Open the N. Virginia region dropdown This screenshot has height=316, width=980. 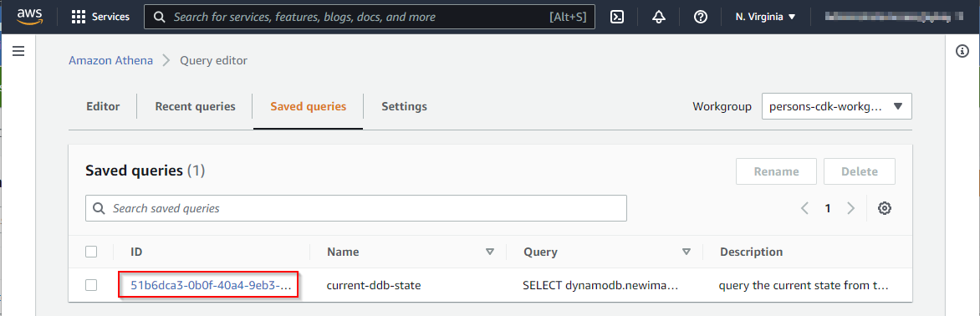click(766, 17)
